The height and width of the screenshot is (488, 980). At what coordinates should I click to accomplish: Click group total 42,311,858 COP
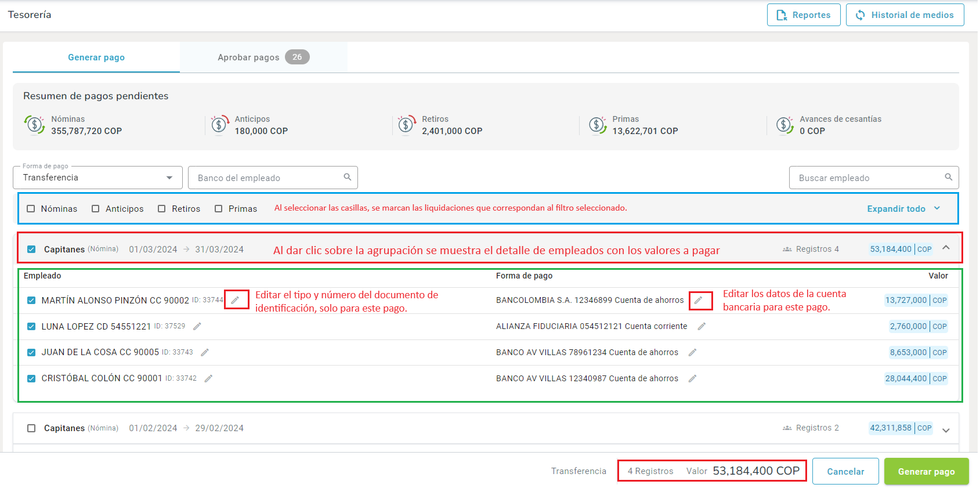point(901,428)
